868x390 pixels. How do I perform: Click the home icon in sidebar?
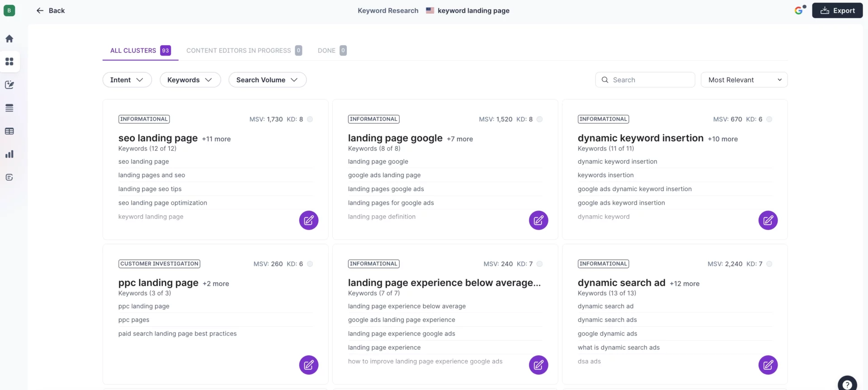click(x=9, y=39)
